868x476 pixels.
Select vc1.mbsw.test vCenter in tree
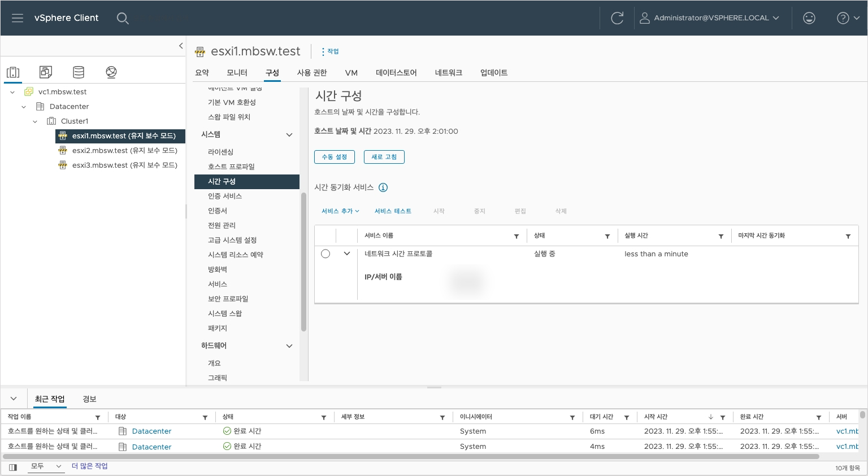tap(62, 92)
